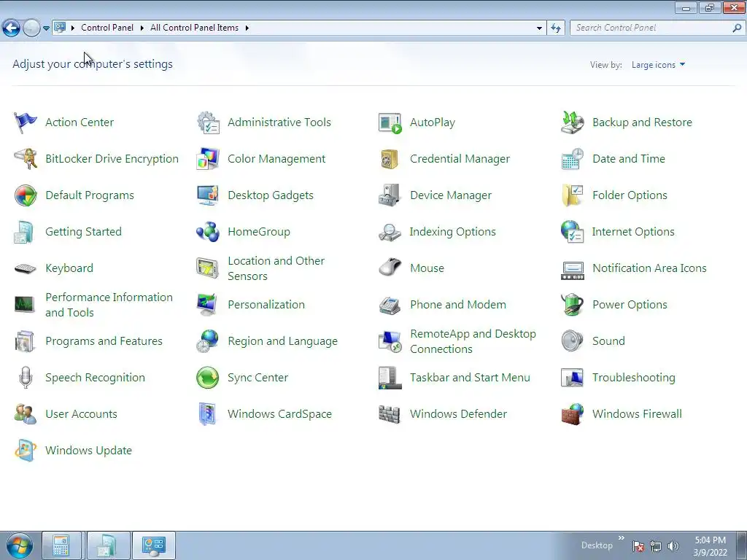
Task: Open the Action Center flag tray icon
Action: [x=639, y=546]
